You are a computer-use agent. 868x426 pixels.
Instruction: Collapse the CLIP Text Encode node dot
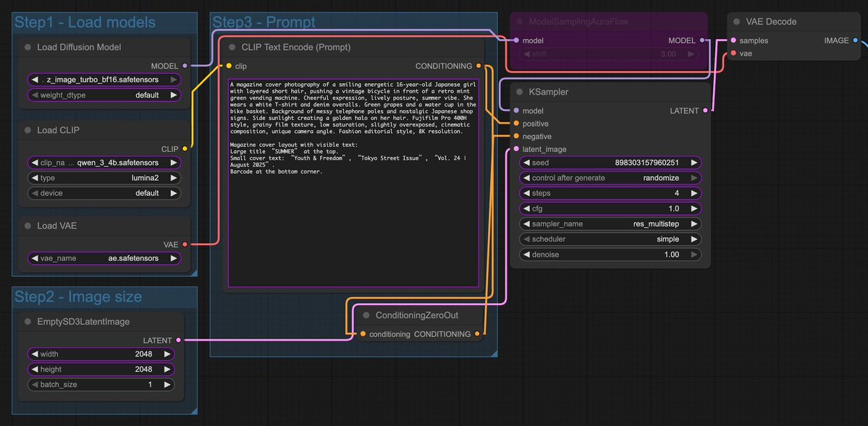point(232,48)
